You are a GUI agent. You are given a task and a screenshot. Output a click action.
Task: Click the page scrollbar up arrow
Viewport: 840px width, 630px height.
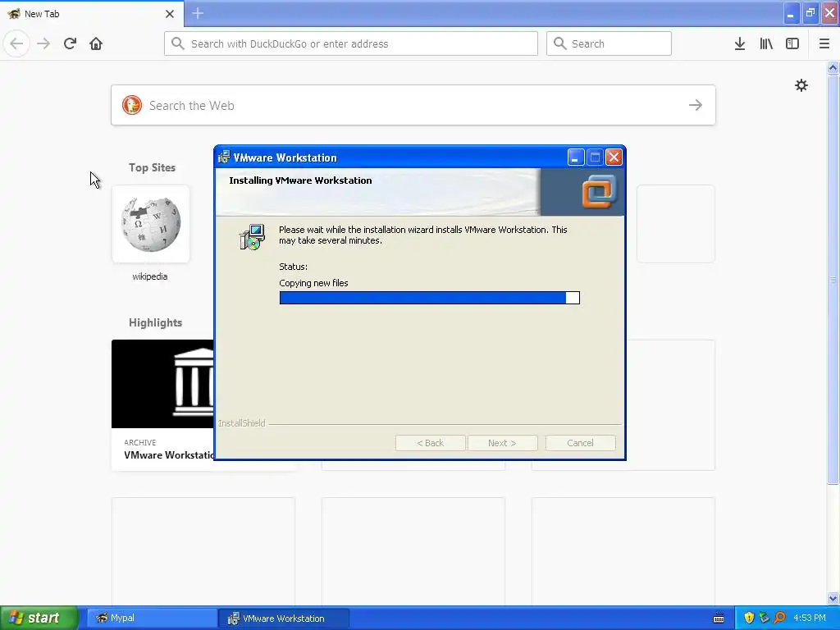pyautogui.click(x=833, y=67)
